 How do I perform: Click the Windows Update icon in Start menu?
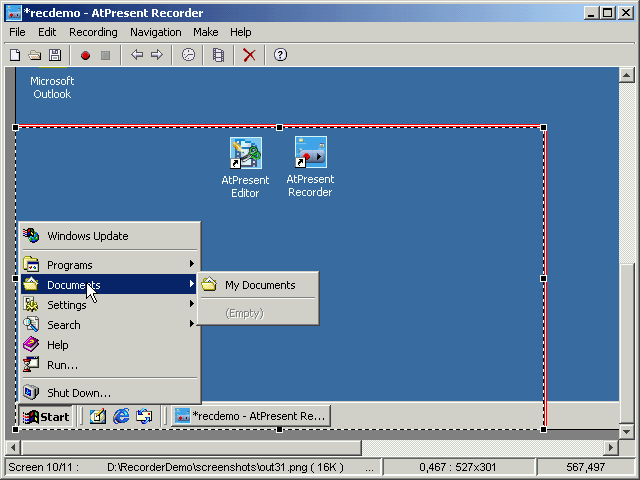[x=31, y=236]
